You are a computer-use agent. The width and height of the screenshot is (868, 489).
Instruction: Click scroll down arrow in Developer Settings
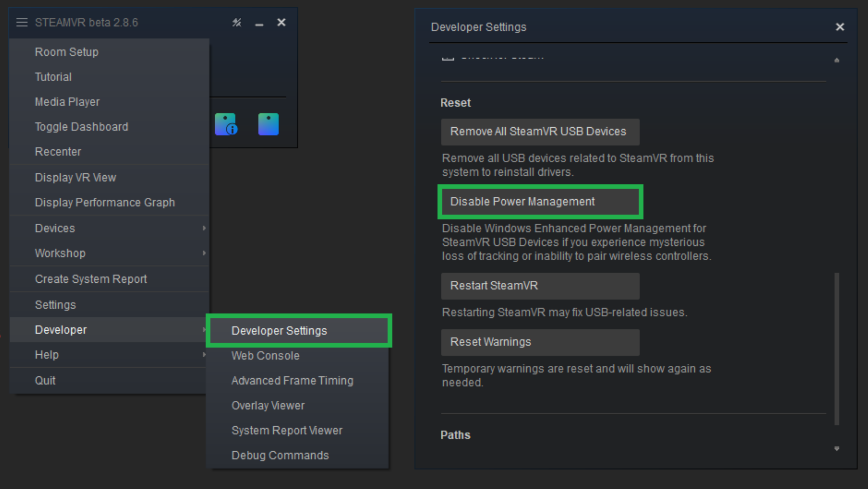(x=837, y=448)
